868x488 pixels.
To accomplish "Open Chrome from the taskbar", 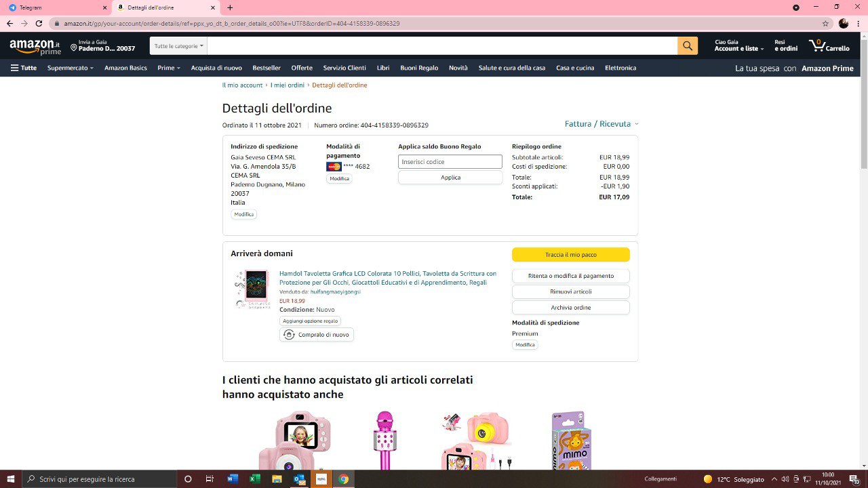I will (344, 479).
